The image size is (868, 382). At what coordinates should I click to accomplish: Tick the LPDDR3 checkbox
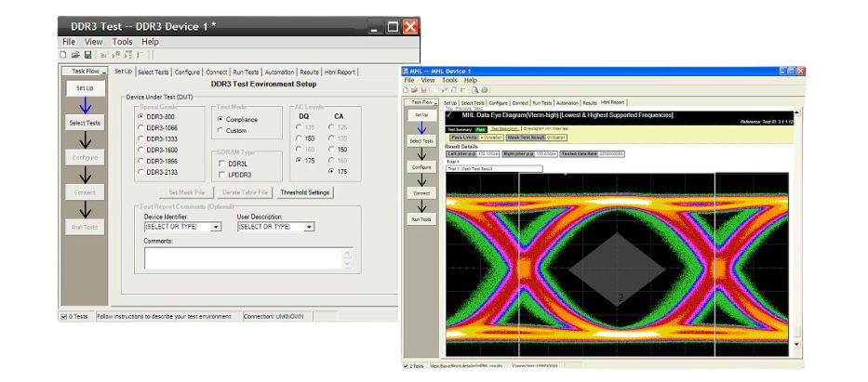220,174
